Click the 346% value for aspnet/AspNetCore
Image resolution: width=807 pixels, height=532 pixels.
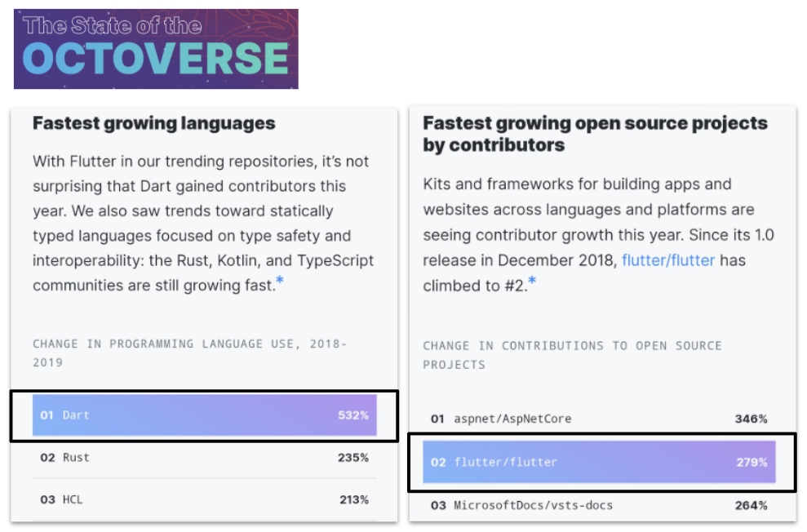(751, 419)
